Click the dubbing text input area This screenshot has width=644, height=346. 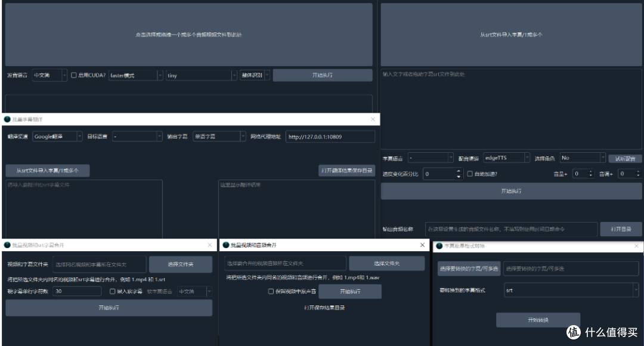click(x=512, y=109)
